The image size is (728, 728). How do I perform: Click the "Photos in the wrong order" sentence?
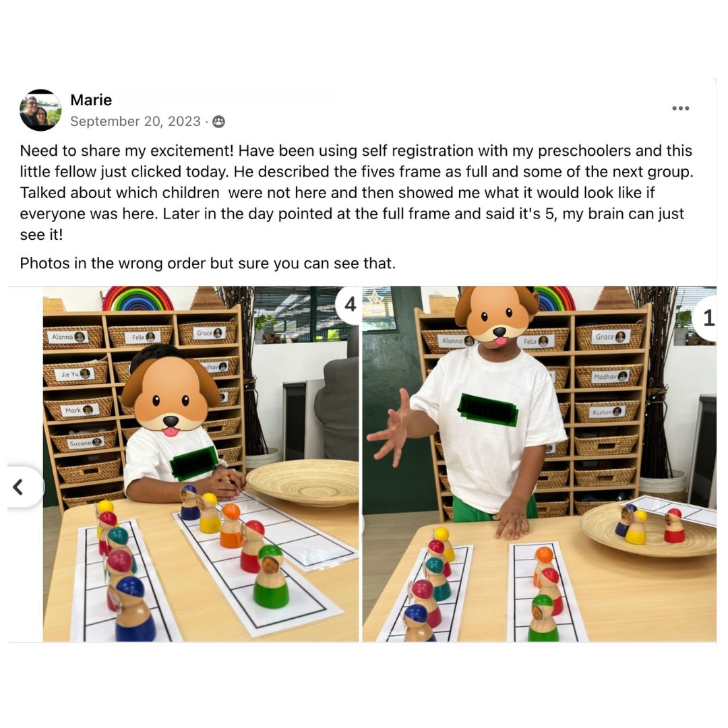[208, 264]
